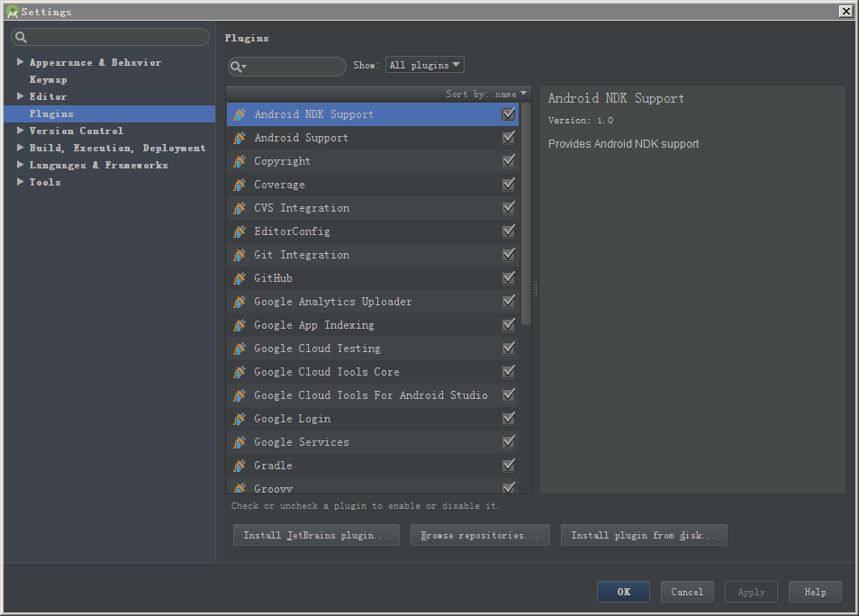Click the Copyright plugin icon
Image resolution: width=859 pixels, height=616 pixels.
[239, 161]
